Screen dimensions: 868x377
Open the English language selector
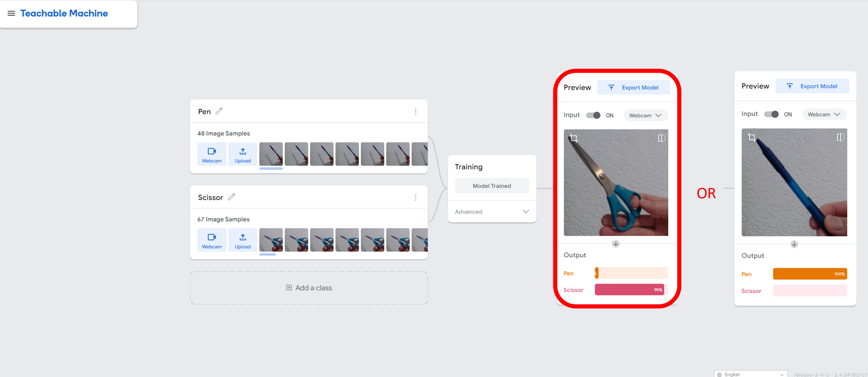750,374
